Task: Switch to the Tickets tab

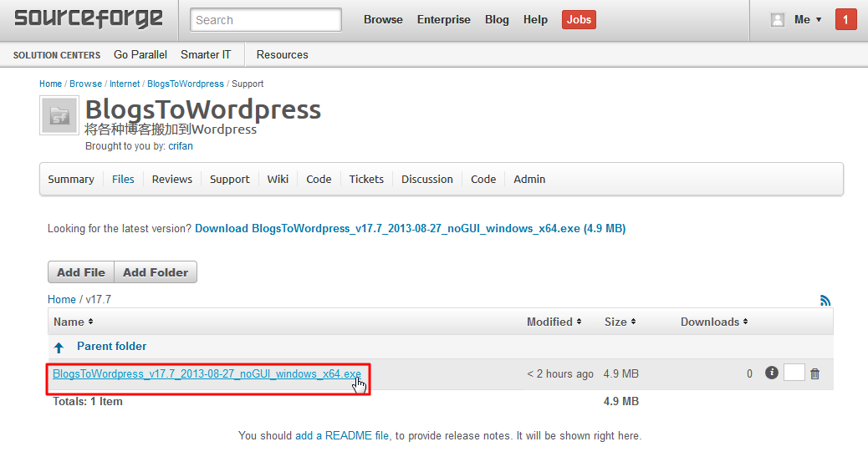Action: click(x=366, y=180)
